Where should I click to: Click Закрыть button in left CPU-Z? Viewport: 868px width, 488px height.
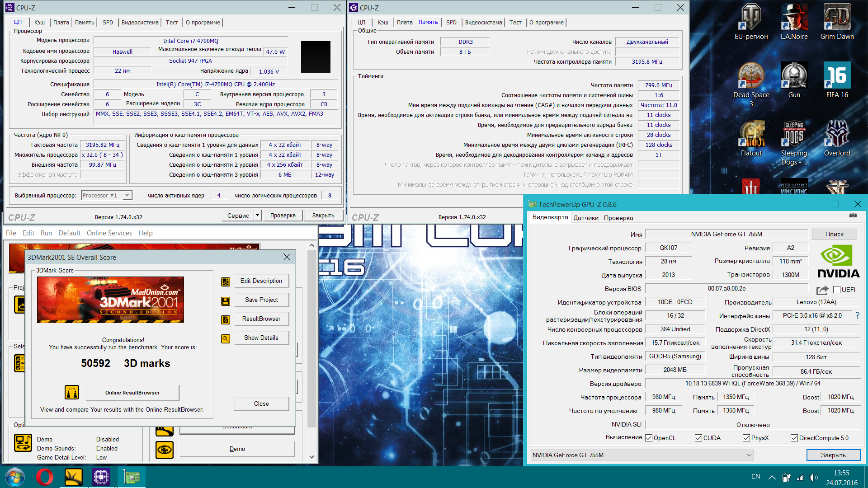[323, 216]
